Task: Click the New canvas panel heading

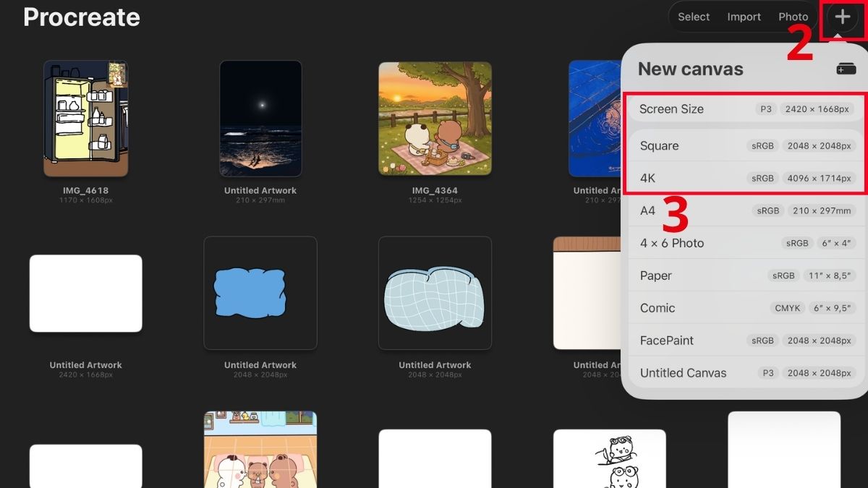Action: click(x=691, y=69)
